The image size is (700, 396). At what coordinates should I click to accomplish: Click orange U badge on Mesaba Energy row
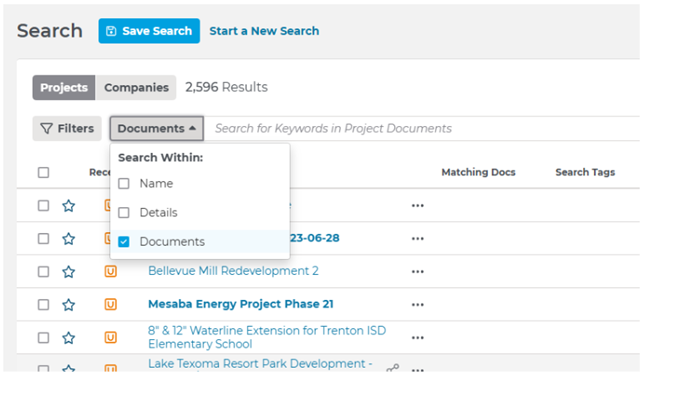[111, 304]
